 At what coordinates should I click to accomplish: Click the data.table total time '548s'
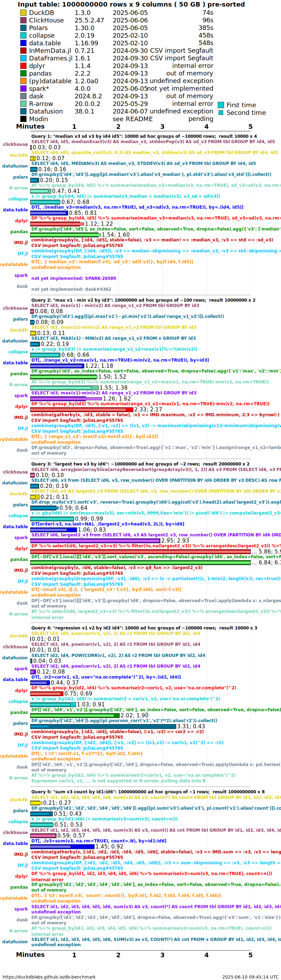[206, 43]
